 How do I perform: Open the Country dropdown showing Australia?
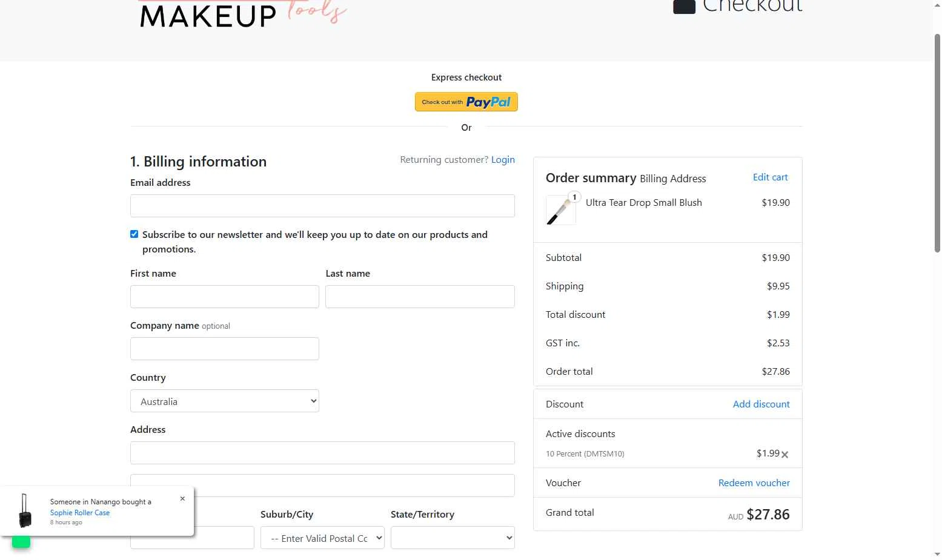click(225, 401)
